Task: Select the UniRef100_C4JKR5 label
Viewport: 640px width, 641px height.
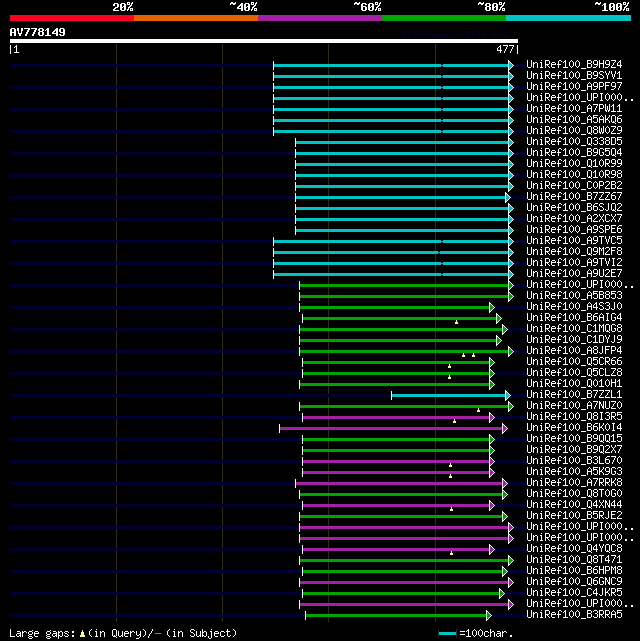Action: [x=574, y=593]
